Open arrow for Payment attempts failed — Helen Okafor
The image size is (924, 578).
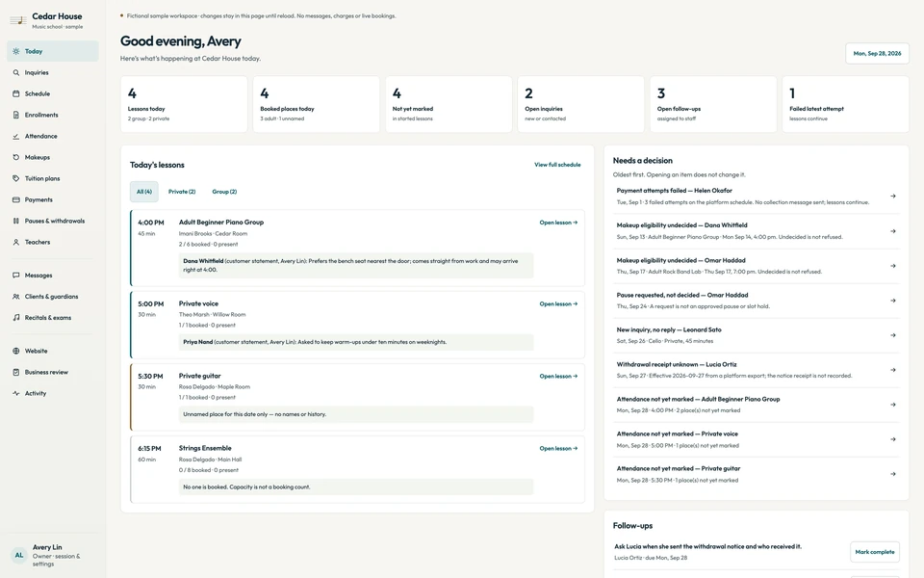click(893, 196)
